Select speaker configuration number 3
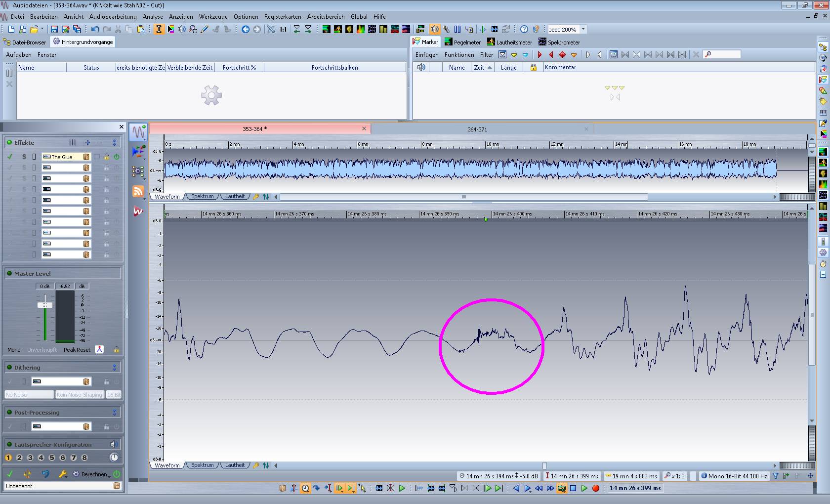Image resolution: width=830 pixels, height=504 pixels. 30,458
